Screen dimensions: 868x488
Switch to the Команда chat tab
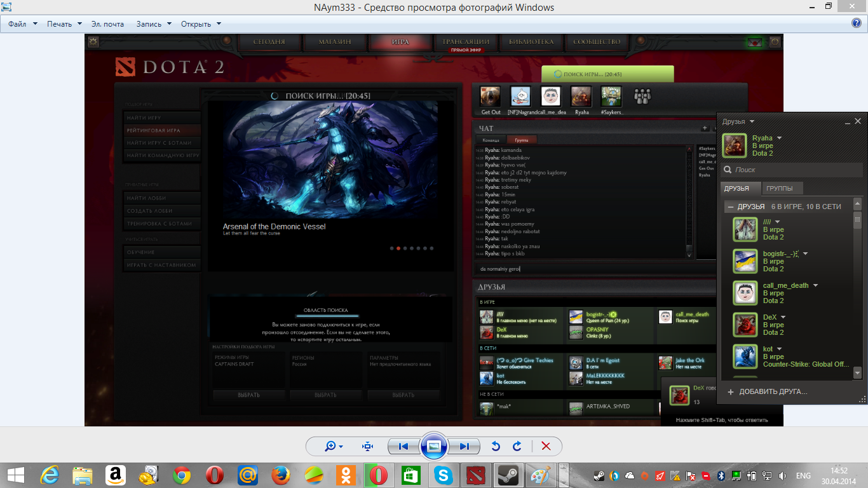coord(491,140)
